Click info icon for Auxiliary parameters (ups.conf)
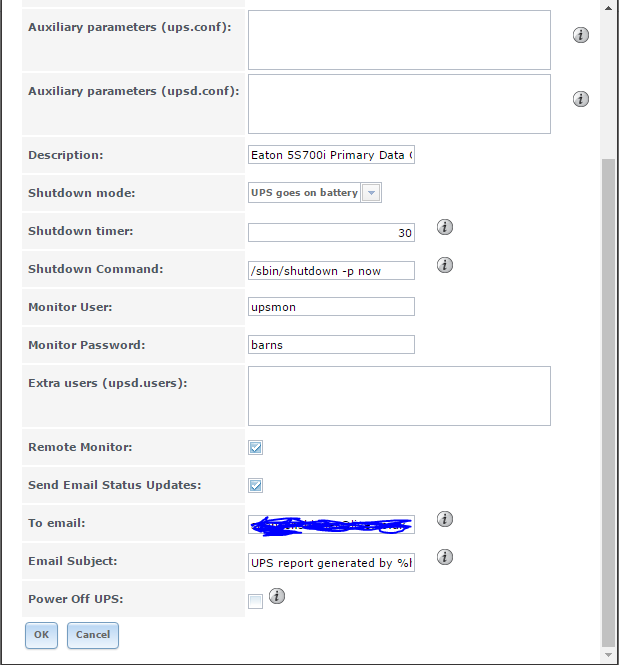This screenshot has width=619, height=665. coord(580,35)
